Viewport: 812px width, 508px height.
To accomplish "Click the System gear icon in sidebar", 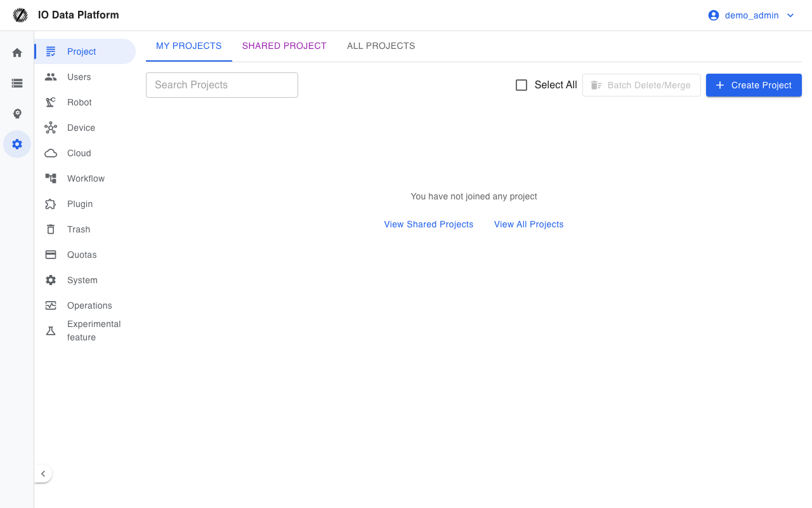I will click(51, 280).
